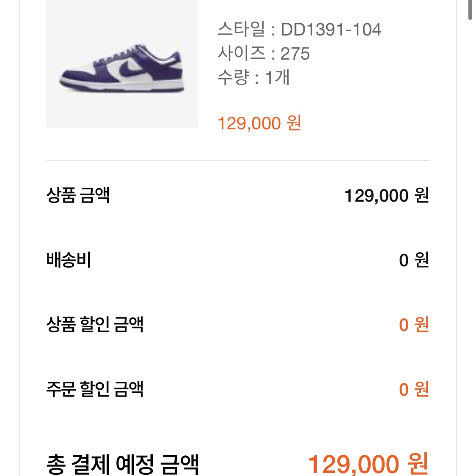The height and width of the screenshot is (476, 476).
Task: Click the style code DD1391-104
Action: pos(330,30)
